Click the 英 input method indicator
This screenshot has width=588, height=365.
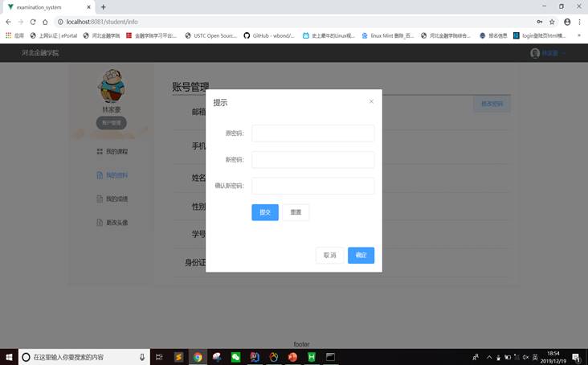(x=535, y=357)
